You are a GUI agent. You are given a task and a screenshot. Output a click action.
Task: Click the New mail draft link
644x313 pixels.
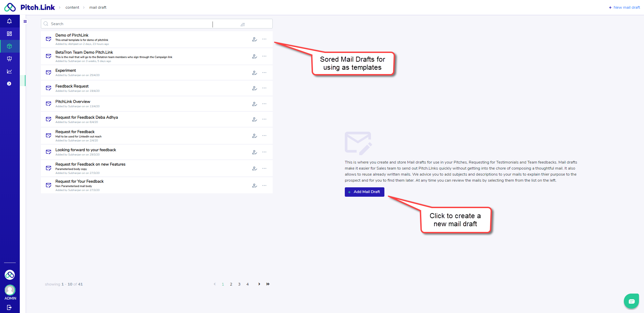(x=624, y=7)
